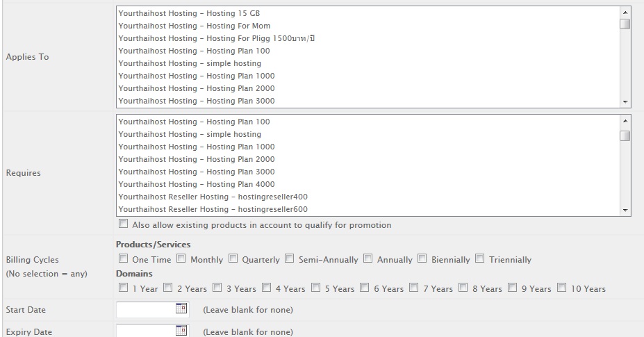Select the 8 Years domain checkbox
This screenshot has height=337, width=644.
[x=463, y=287]
